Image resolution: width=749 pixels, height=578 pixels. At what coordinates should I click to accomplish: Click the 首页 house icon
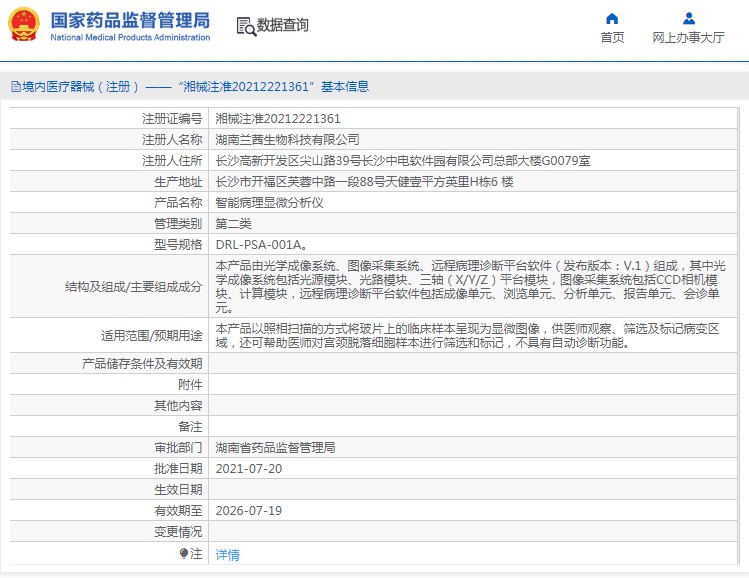(x=612, y=18)
